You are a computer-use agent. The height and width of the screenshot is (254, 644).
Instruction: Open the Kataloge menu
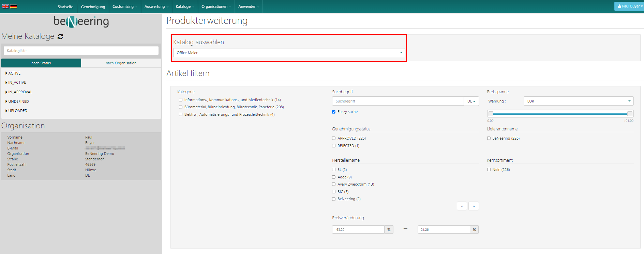(x=184, y=6)
